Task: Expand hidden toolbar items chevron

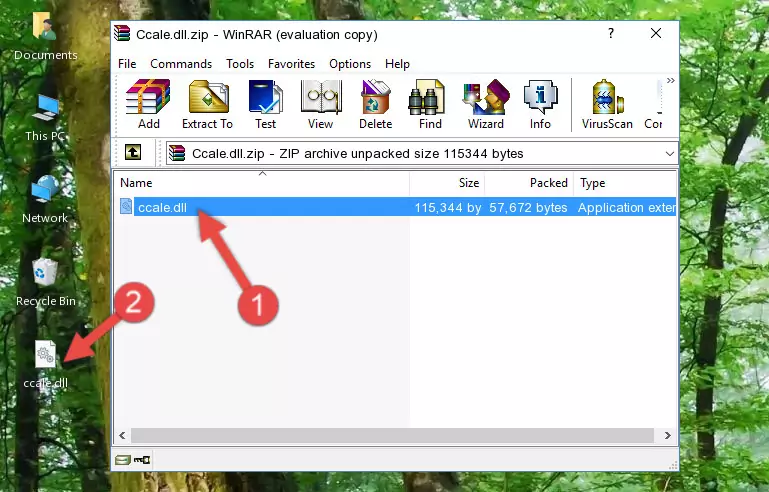Action: (x=670, y=80)
